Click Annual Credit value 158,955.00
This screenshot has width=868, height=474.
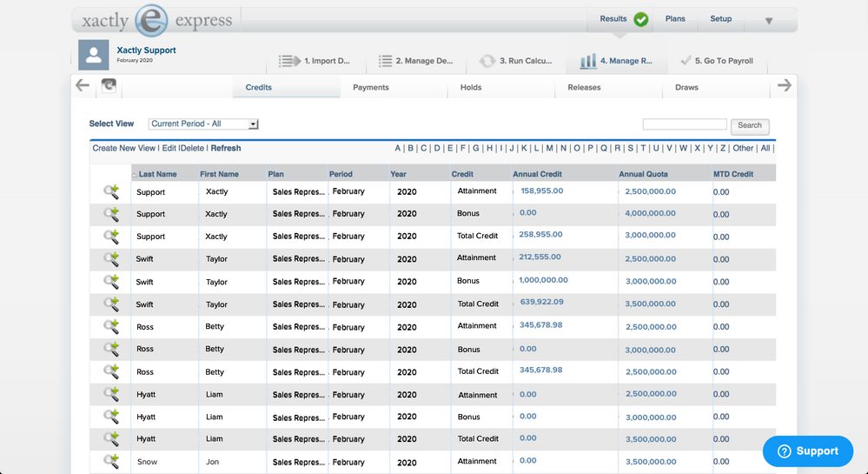click(542, 190)
